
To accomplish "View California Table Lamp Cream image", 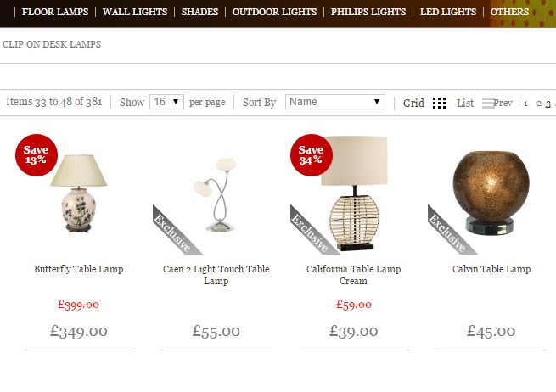I will click(355, 191).
